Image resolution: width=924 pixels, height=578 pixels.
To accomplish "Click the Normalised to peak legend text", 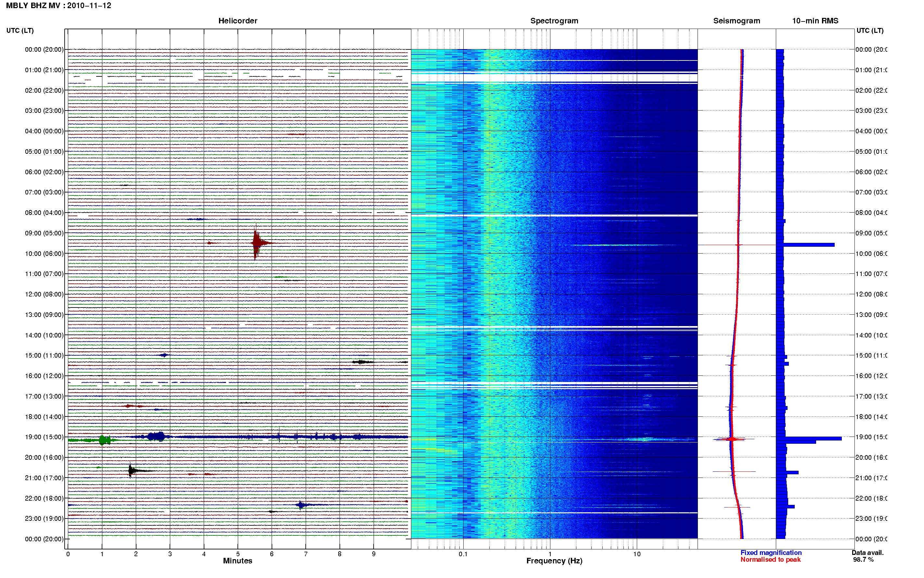I will (x=770, y=559).
